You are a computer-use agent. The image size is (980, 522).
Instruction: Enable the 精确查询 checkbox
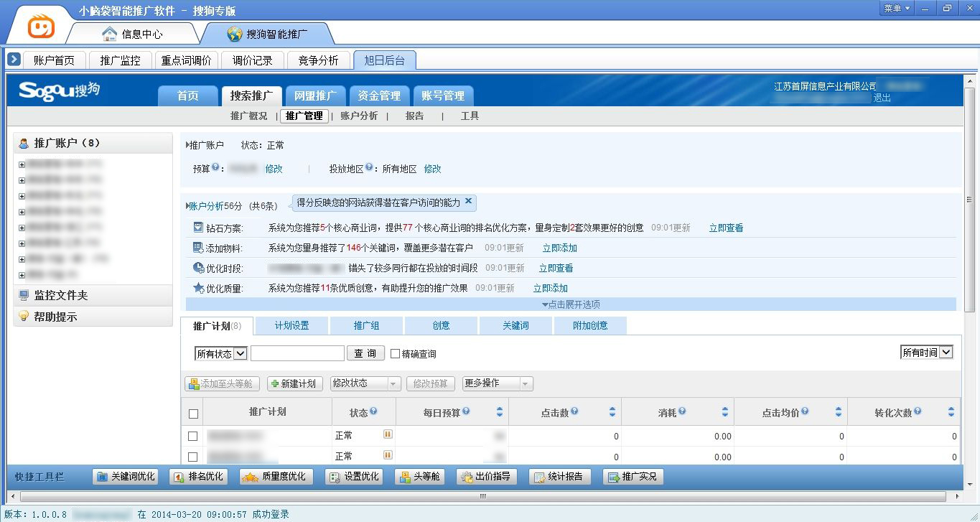394,353
